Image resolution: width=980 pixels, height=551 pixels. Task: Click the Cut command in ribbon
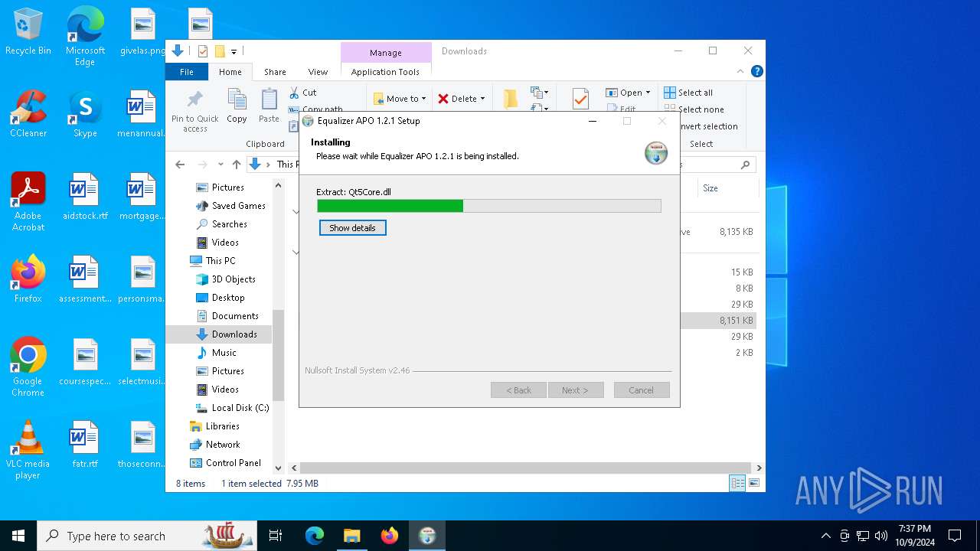[x=303, y=93]
